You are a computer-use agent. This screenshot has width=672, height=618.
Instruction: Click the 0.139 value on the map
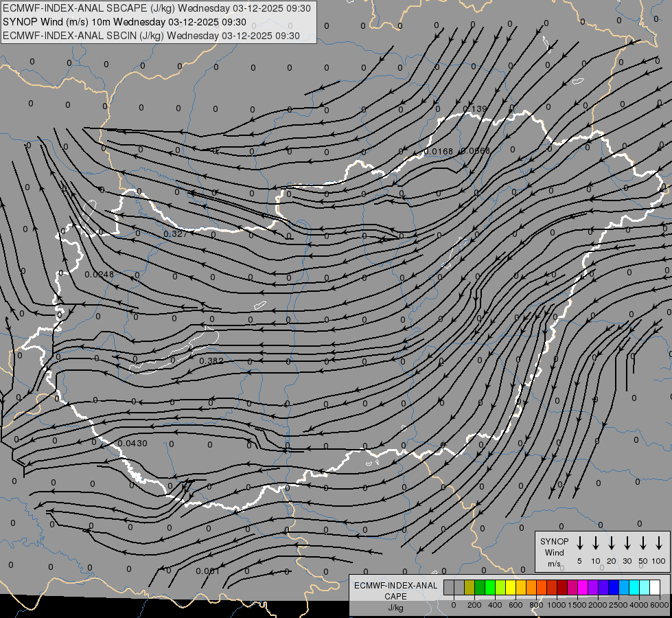pyautogui.click(x=475, y=109)
